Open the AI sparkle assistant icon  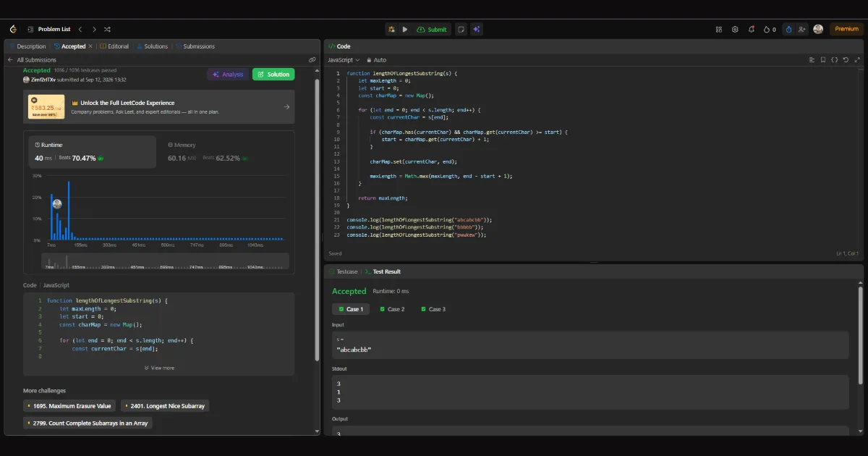(x=477, y=29)
